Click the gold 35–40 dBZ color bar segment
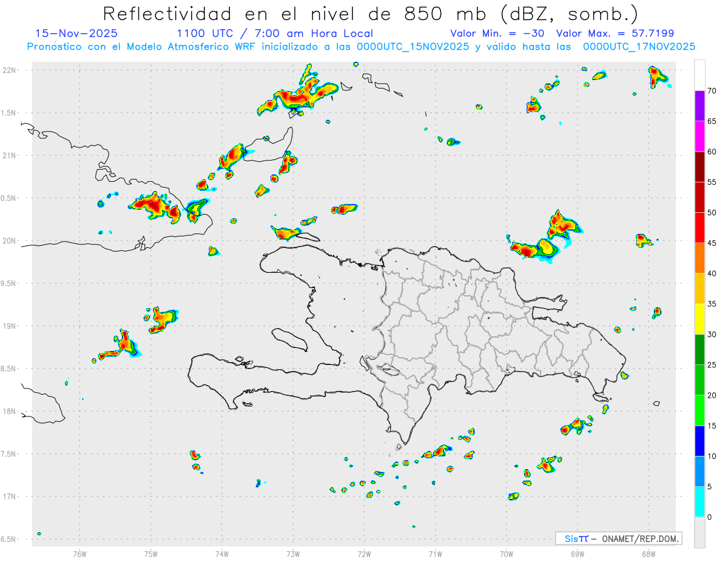The height and width of the screenshot is (562, 728). pos(699,289)
